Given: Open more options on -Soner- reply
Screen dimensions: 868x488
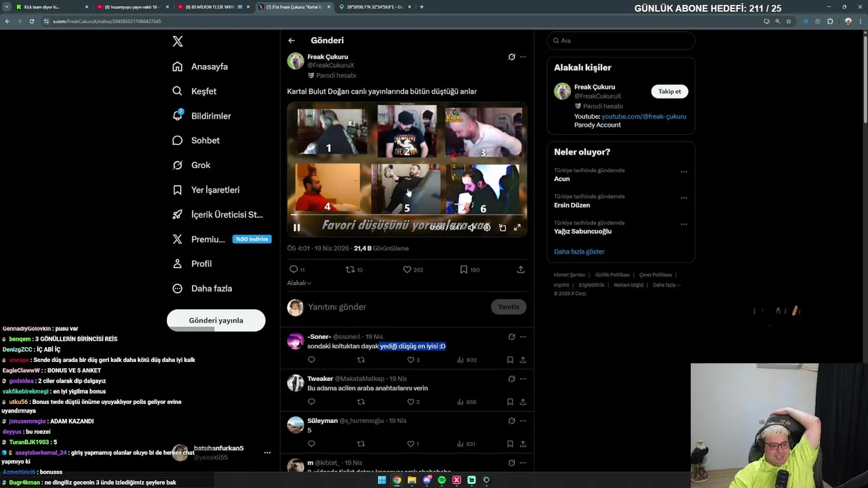Looking at the screenshot, I should pos(523,337).
